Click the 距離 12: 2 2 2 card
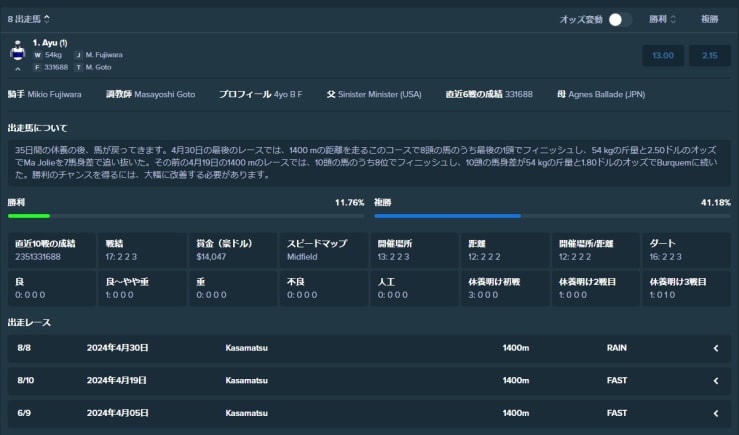Screen dimensions: 739x435 click(505, 250)
